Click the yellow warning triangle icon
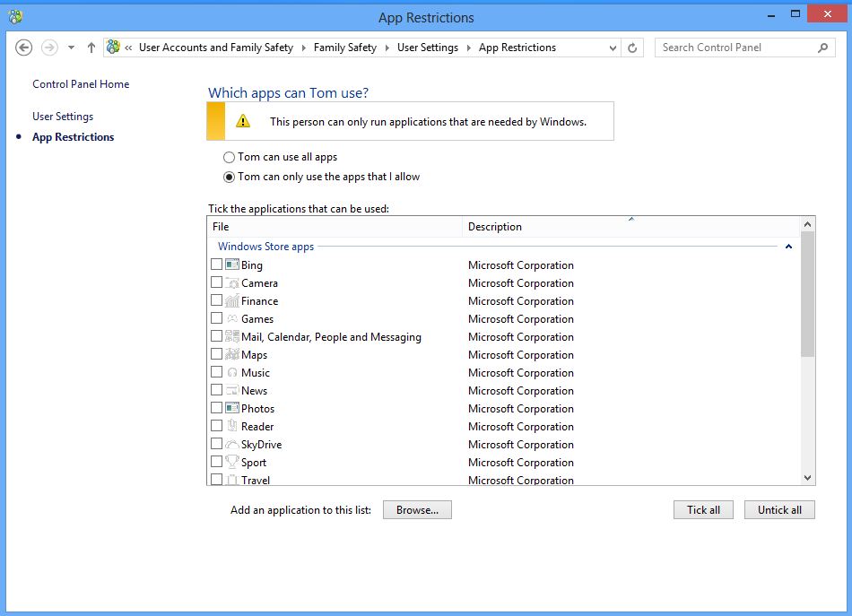The height and width of the screenshot is (616, 852). 243,121
